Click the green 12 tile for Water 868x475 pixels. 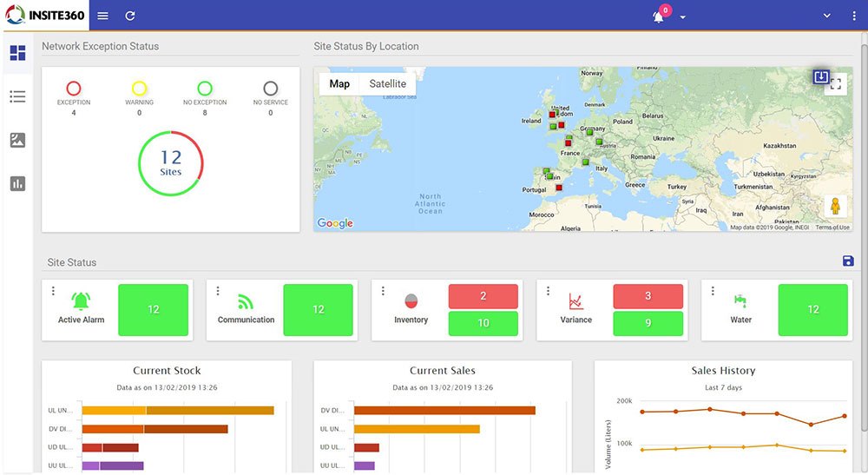pyautogui.click(x=813, y=310)
